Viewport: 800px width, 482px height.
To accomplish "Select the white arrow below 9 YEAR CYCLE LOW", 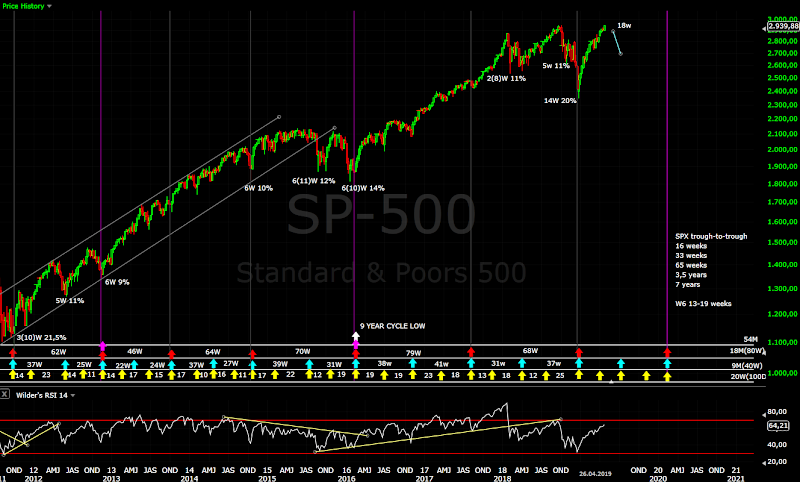I will tap(356, 336).
